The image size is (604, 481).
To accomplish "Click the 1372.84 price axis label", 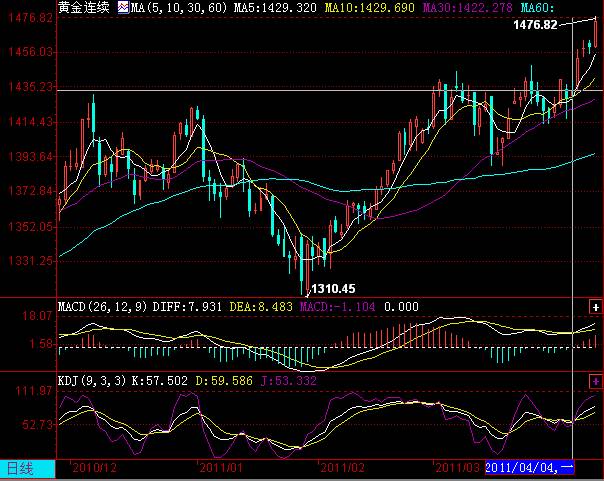I will pos(30,191).
